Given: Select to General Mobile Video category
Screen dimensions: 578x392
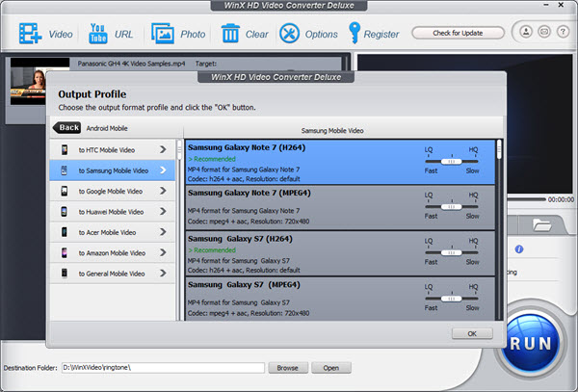Looking at the screenshot, I should [113, 273].
